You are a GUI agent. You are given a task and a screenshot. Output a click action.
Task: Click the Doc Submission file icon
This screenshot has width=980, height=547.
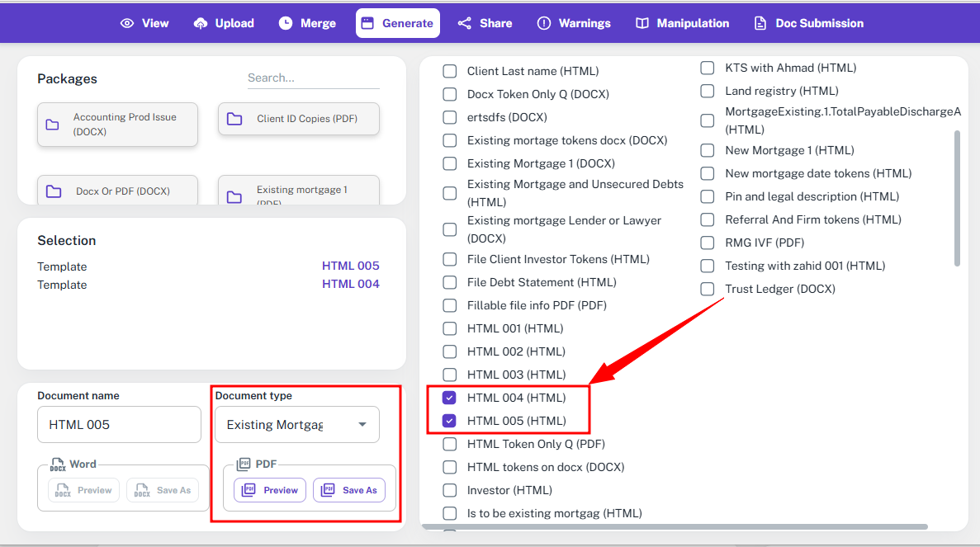tap(760, 23)
